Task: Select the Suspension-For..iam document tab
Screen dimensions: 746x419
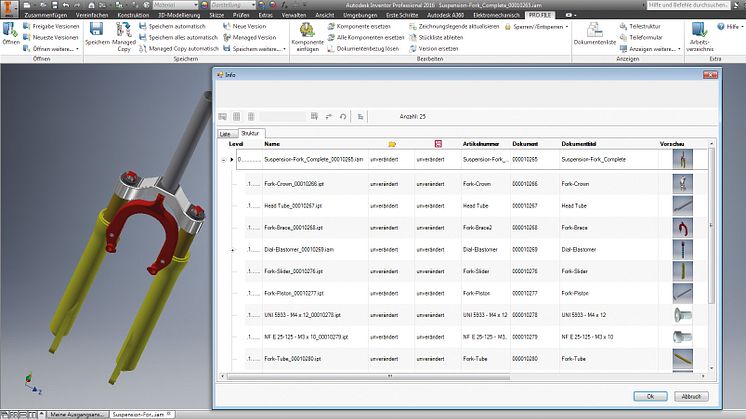Action: click(x=142, y=415)
